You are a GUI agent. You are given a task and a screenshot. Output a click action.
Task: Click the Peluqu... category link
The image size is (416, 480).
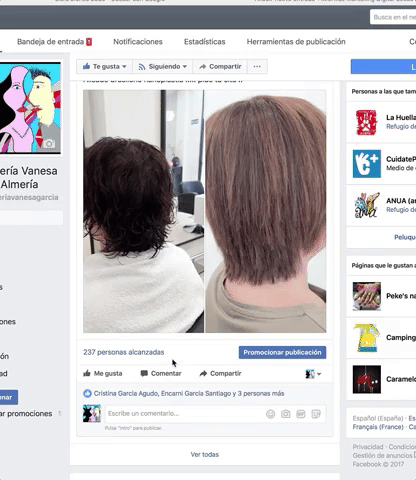coord(405,237)
